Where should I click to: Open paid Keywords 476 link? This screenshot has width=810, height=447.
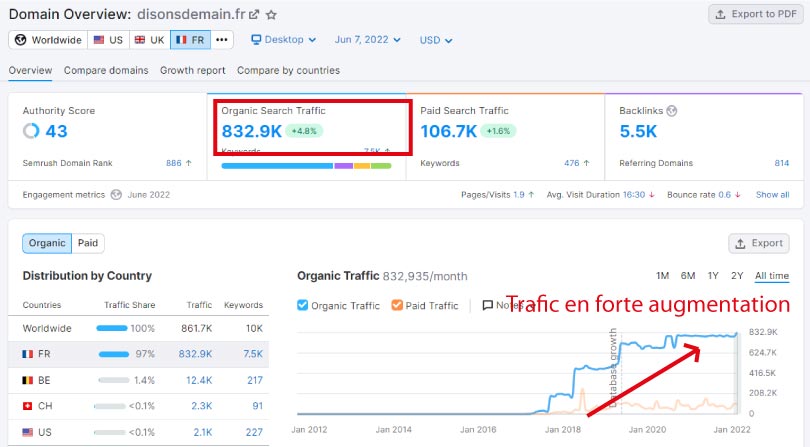tap(571, 163)
